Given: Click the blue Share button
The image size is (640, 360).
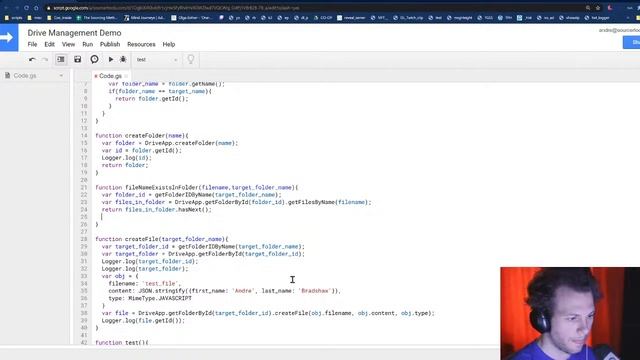Looking at the screenshot, I should pyautogui.click(x=631, y=42).
